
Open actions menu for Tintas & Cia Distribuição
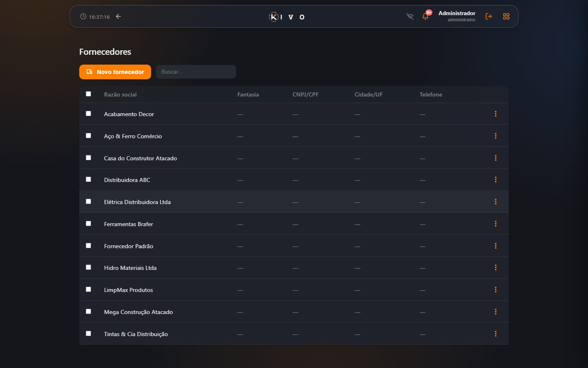click(x=496, y=334)
